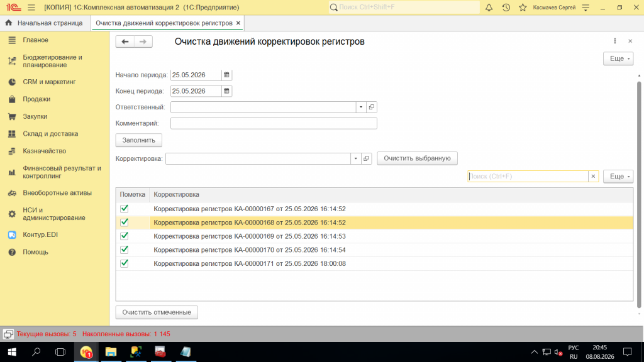Open Контур.EDI section icon
The image size is (644, 362).
[x=12, y=235]
